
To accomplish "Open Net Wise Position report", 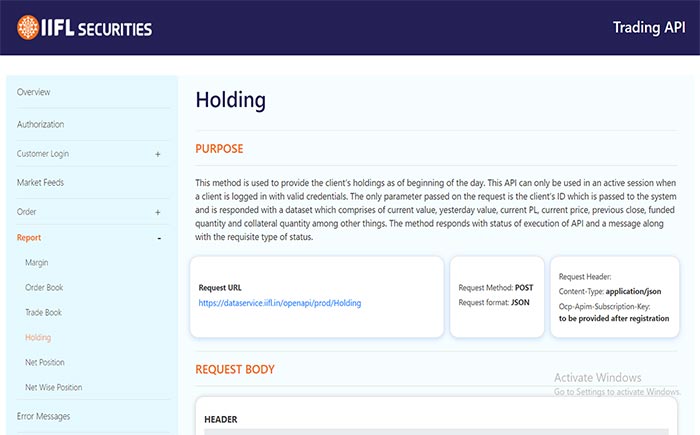I will (54, 387).
